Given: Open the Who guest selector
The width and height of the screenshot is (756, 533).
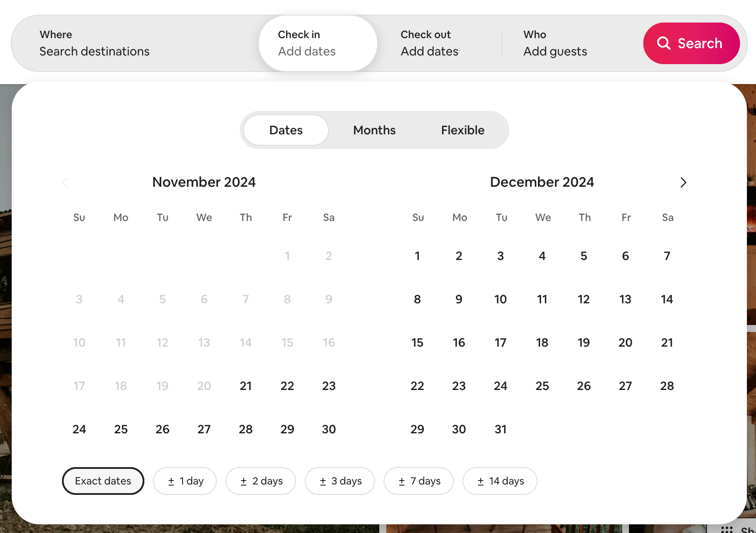Looking at the screenshot, I should [x=555, y=43].
